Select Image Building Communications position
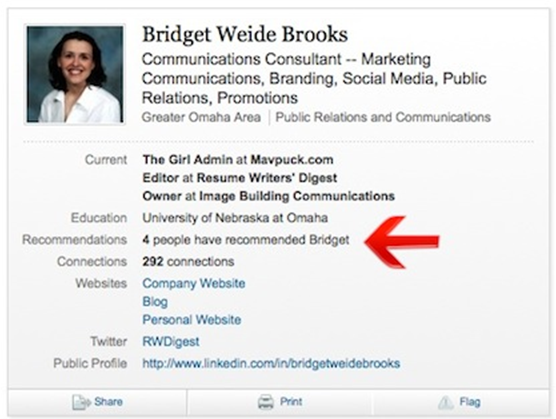 pyautogui.click(x=297, y=196)
